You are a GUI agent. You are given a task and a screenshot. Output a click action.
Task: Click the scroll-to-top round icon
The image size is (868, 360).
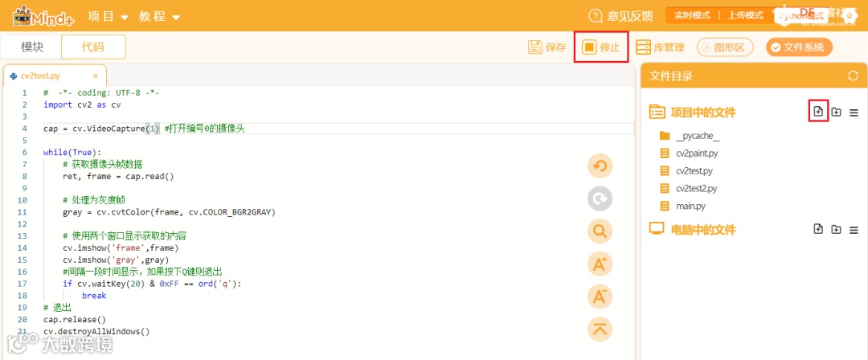[600, 329]
